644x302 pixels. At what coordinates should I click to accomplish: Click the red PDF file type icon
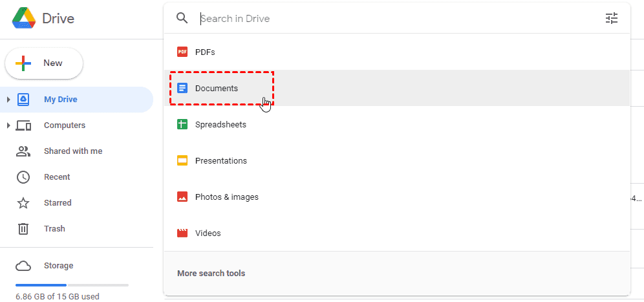[182, 52]
